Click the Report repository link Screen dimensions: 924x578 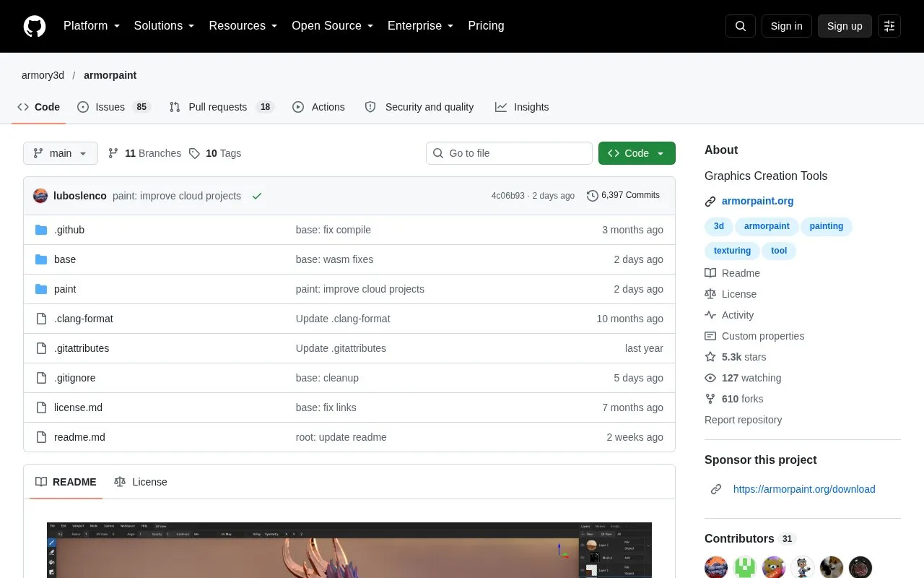pyautogui.click(x=743, y=420)
